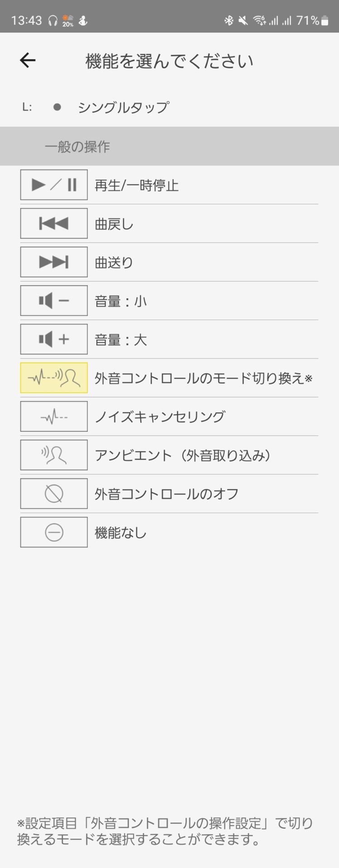Select the volume down icon

click(54, 301)
